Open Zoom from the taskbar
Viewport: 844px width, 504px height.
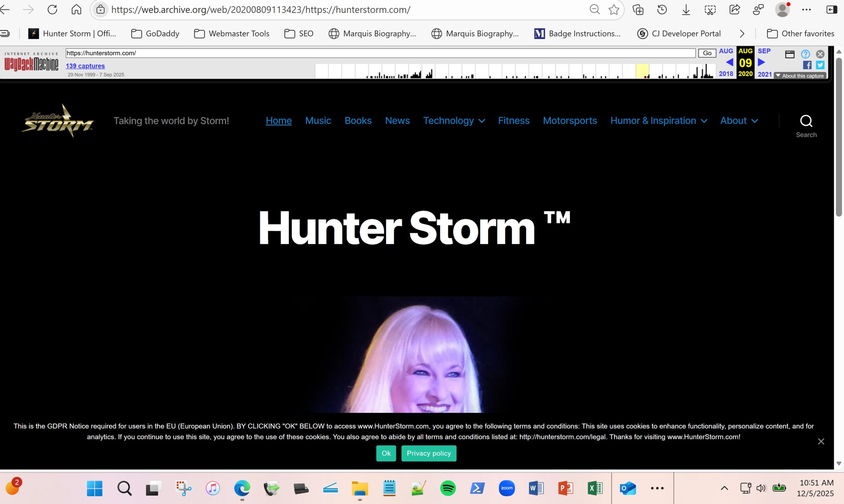506,489
